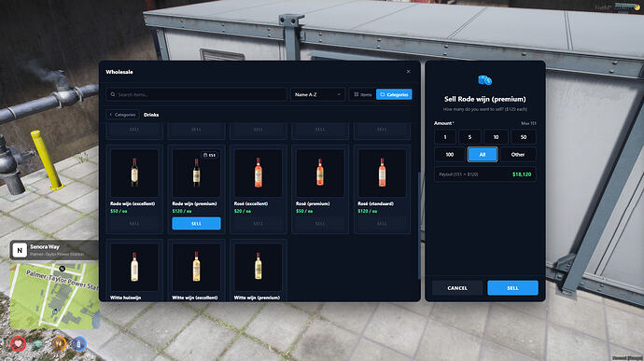Click the disabled SELL button under Rosé (excellent)

click(258, 224)
